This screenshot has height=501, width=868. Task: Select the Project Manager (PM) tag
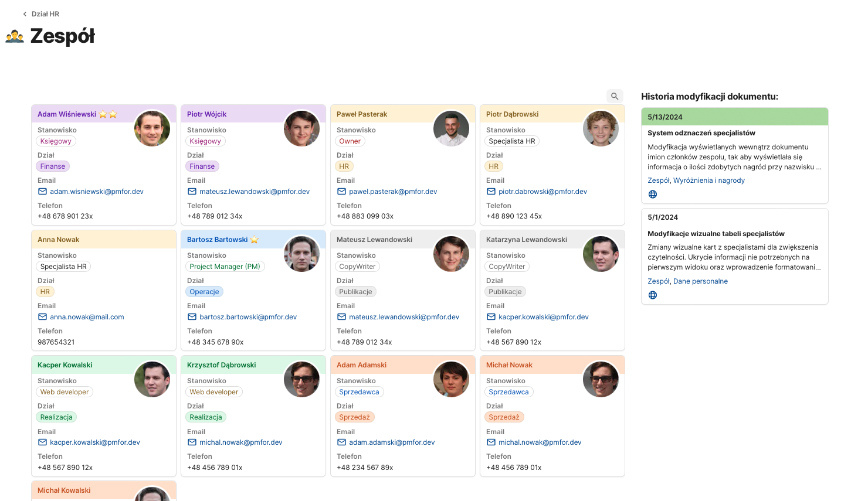click(x=225, y=267)
